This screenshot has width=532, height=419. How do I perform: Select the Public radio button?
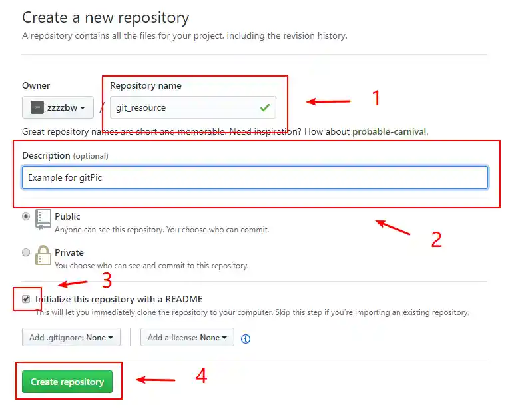point(26,216)
